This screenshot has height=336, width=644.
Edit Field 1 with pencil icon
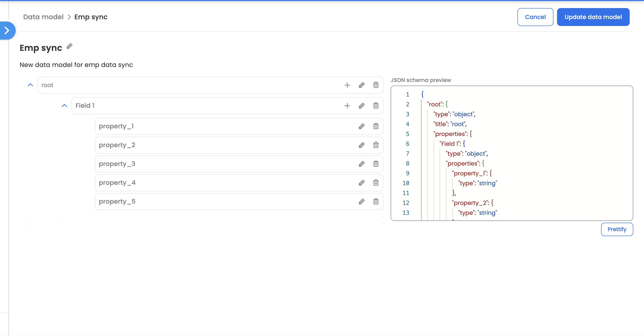362,106
